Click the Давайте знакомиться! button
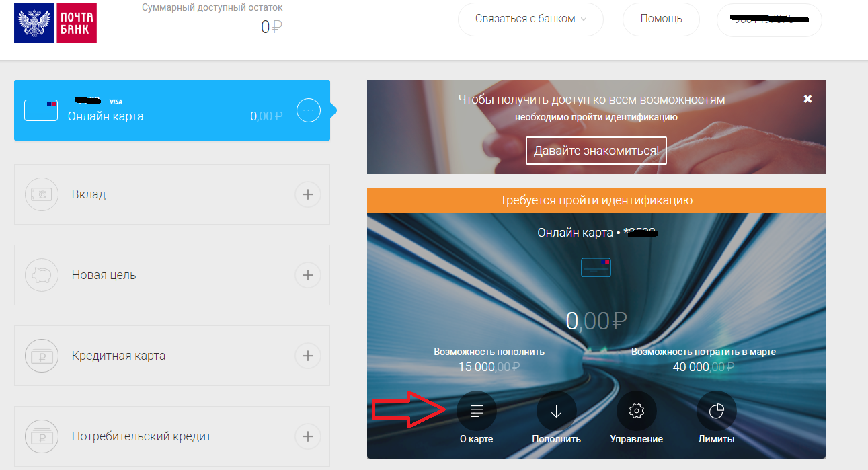This screenshot has width=868, height=470. (596, 151)
